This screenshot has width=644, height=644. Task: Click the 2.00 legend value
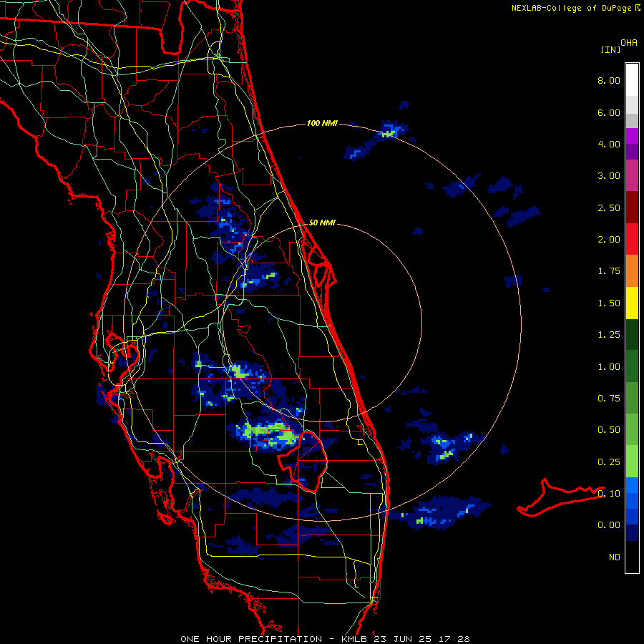(609, 240)
